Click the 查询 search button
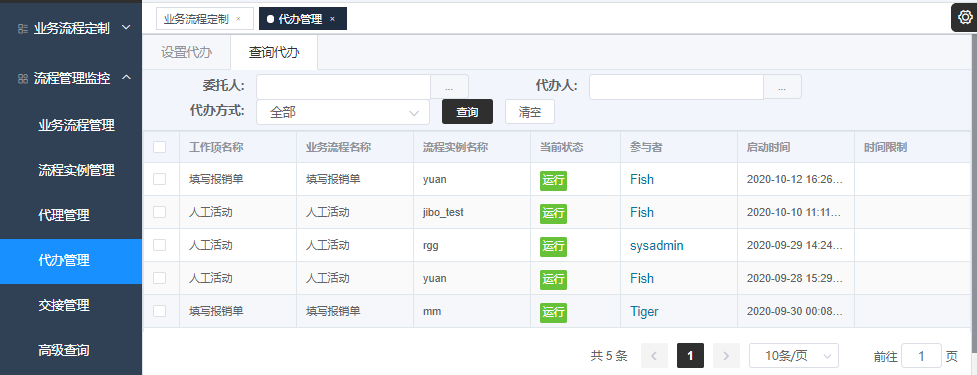 (467, 112)
